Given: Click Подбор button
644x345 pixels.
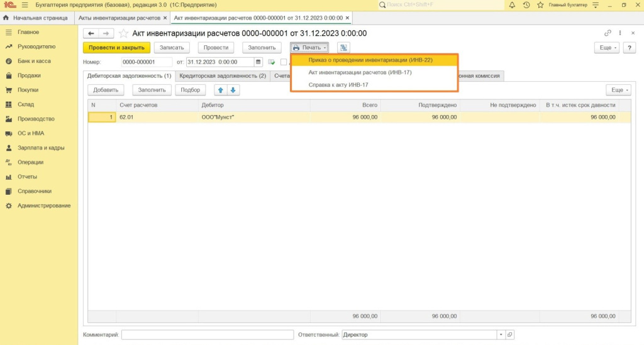Looking at the screenshot, I should (x=190, y=90).
